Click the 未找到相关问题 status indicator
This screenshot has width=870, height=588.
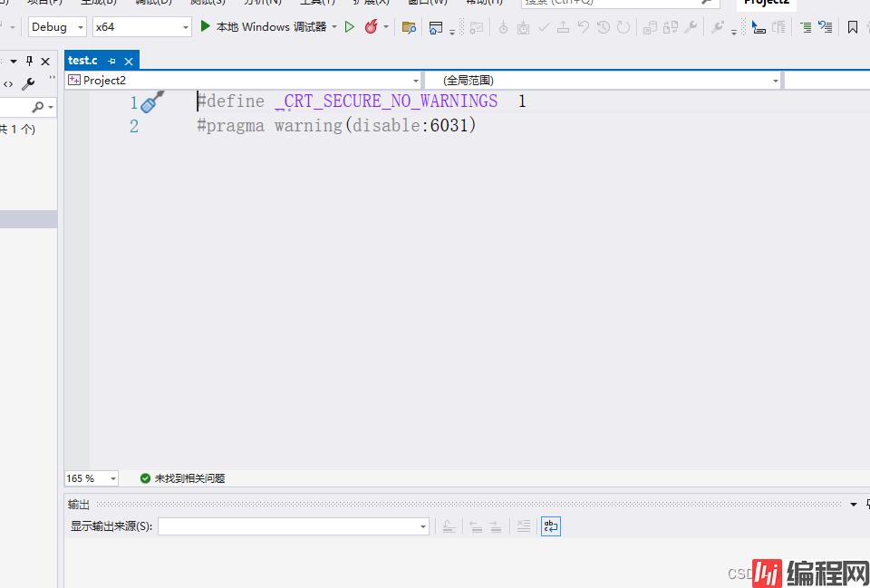pyautogui.click(x=182, y=478)
